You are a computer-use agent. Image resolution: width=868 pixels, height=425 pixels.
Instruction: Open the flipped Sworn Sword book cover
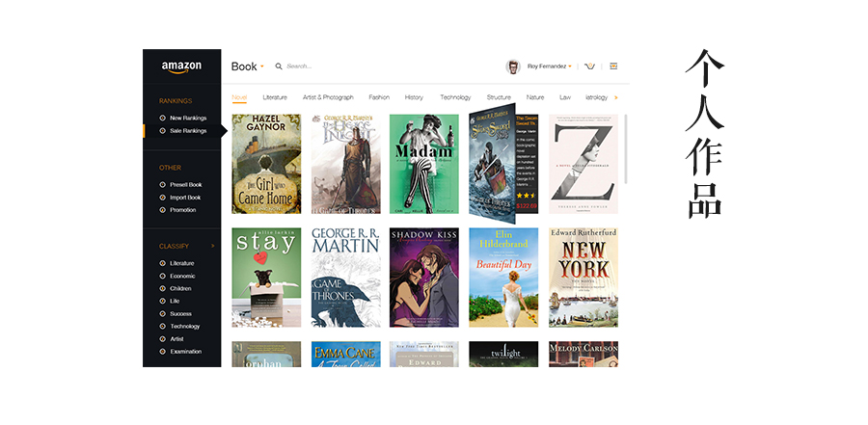pos(492,163)
